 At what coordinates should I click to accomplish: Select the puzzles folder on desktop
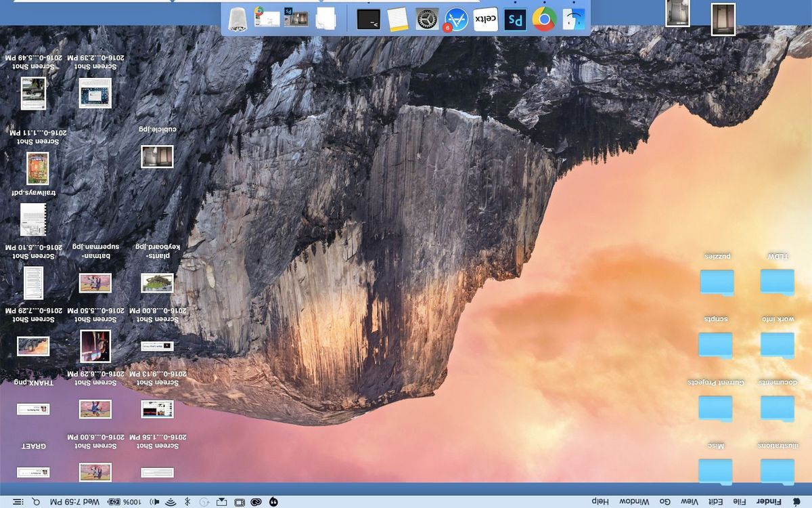point(717,282)
